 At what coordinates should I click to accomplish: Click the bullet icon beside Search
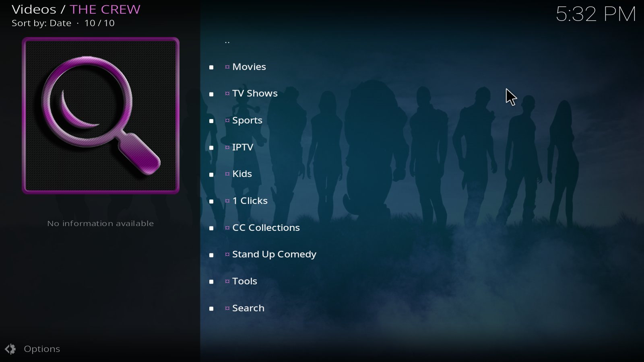[x=211, y=309]
